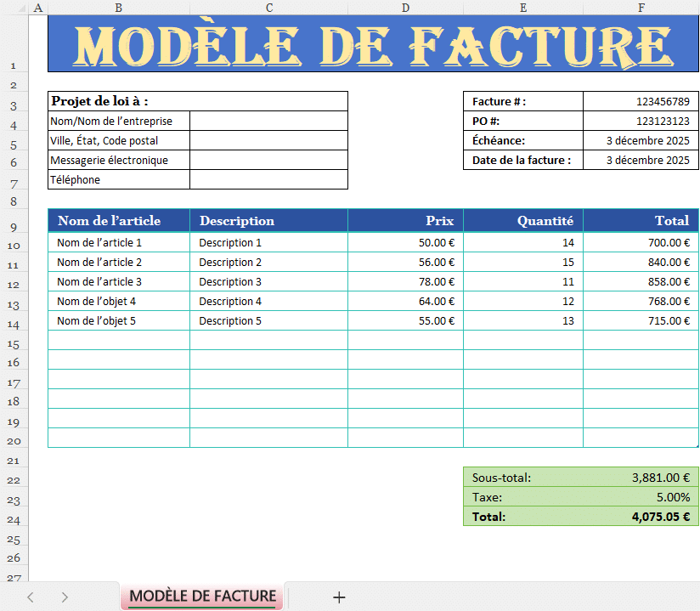700x611 pixels.
Task: Select the PO # value cell showing 123123123
Action: pos(641,121)
